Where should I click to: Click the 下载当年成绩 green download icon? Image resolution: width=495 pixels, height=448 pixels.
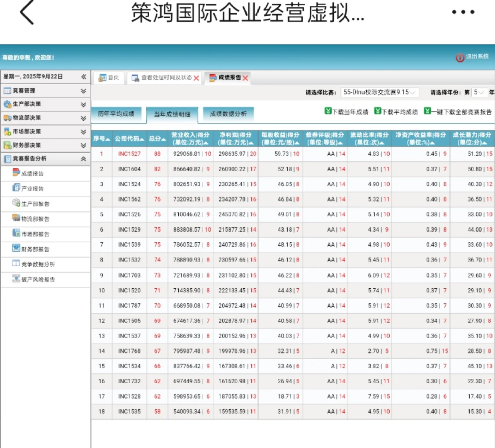(328, 111)
